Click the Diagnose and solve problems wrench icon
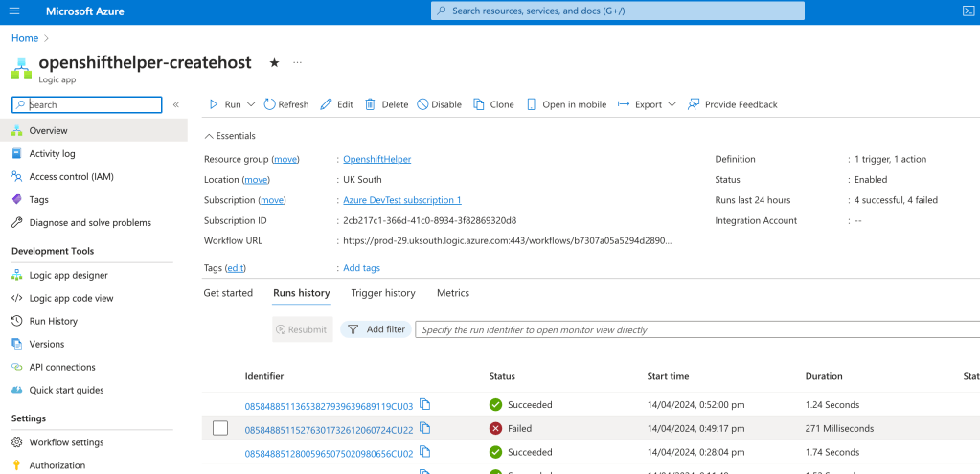The width and height of the screenshot is (980, 474). pyautogui.click(x=17, y=222)
